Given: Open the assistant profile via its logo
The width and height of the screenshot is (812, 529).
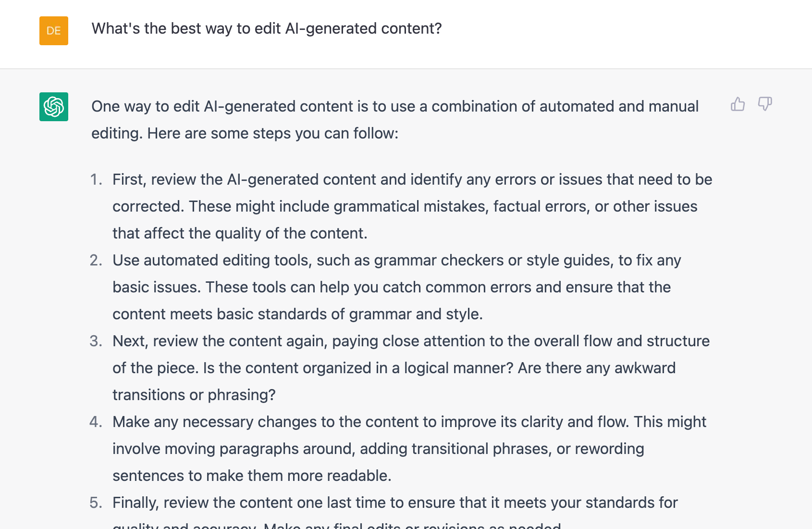Looking at the screenshot, I should point(54,108).
